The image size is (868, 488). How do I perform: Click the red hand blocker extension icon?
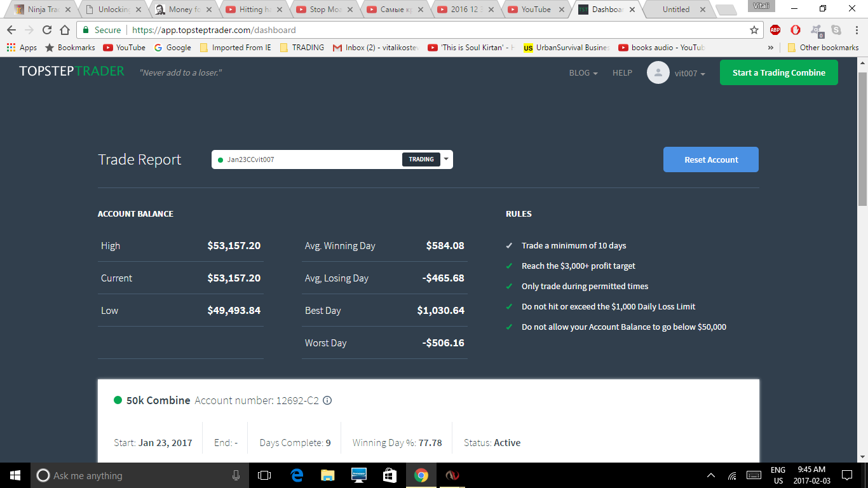pos(796,30)
